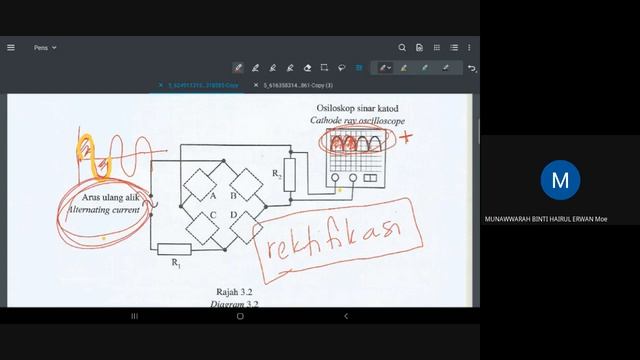The height and width of the screenshot is (360, 640).
Task: Select the lasso selection tool
Action: pyautogui.click(x=342, y=68)
